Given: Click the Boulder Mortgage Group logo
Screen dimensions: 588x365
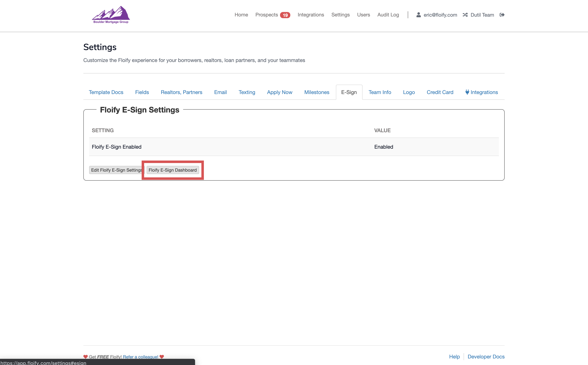Looking at the screenshot, I should (111, 15).
